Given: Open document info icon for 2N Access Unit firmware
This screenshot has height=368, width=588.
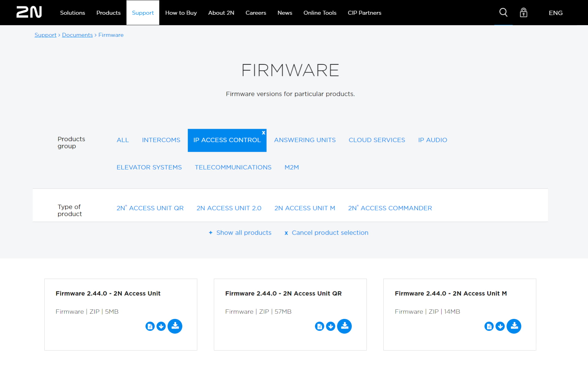Looking at the screenshot, I should tap(150, 326).
